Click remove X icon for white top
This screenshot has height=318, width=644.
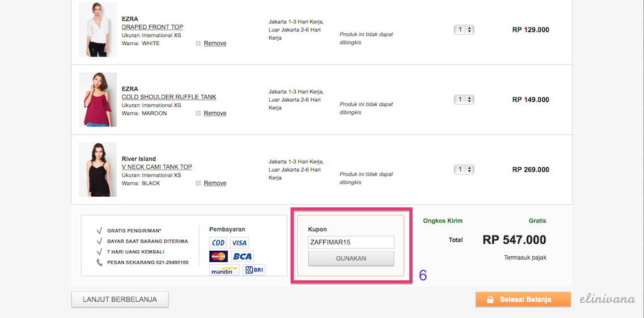198,43
